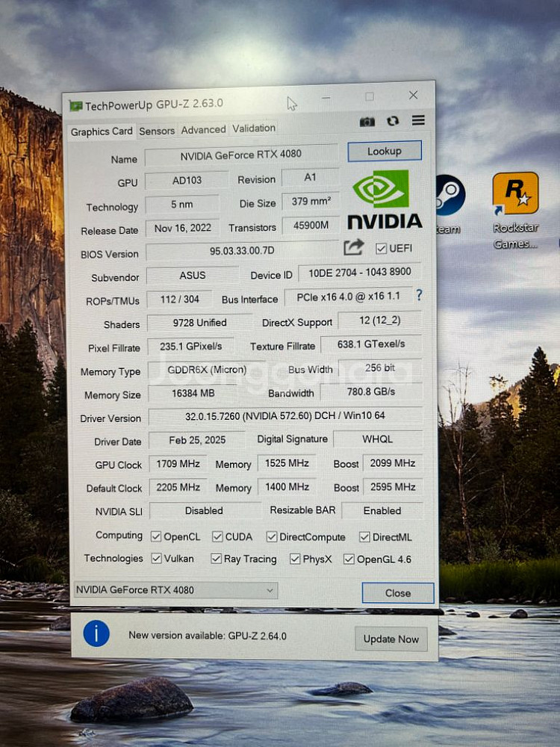560x747 pixels.
Task: Click the BIOS Version field 95.03.33.00.7D
Action: (x=242, y=250)
